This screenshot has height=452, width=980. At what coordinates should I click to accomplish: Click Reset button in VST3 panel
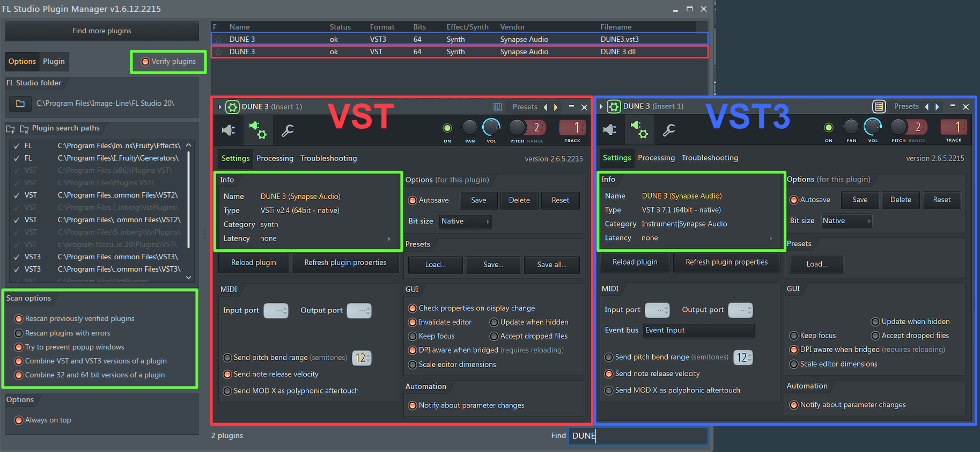tap(942, 200)
